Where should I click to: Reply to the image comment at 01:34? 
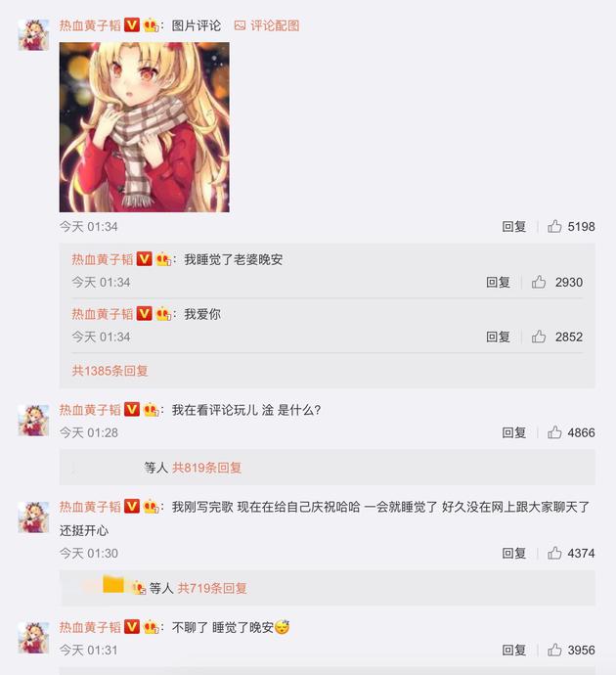[514, 226]
